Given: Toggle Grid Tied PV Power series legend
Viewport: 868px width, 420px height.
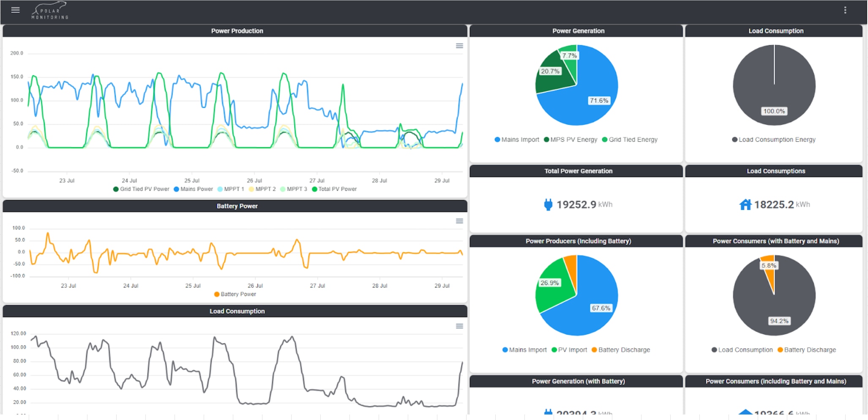Looking at the screenshot, I should coord(141,189).
